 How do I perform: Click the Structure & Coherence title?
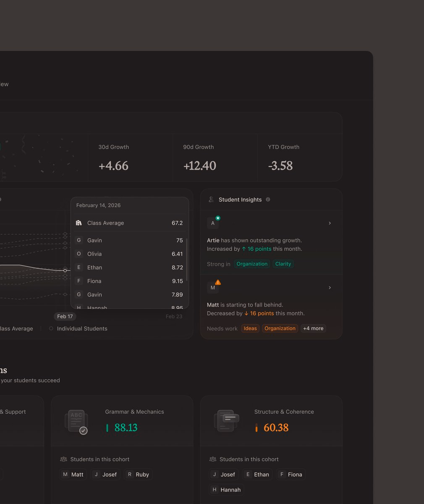(x=284, y=412)
